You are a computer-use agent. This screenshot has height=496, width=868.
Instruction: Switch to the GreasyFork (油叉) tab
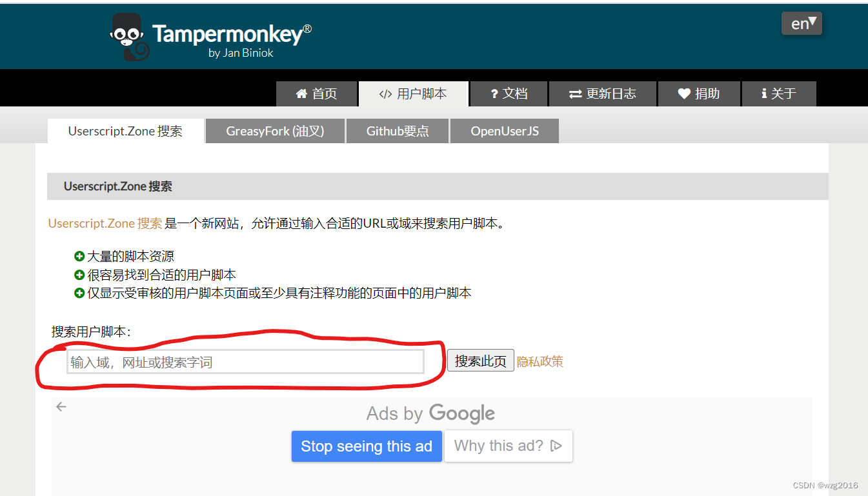(x=275, y=131)
